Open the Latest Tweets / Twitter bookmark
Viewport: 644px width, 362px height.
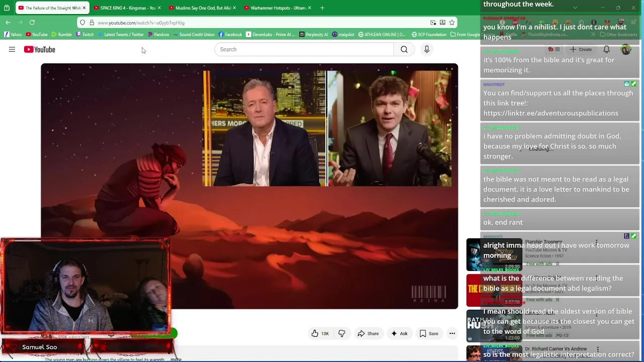click(x=121, y=35)
